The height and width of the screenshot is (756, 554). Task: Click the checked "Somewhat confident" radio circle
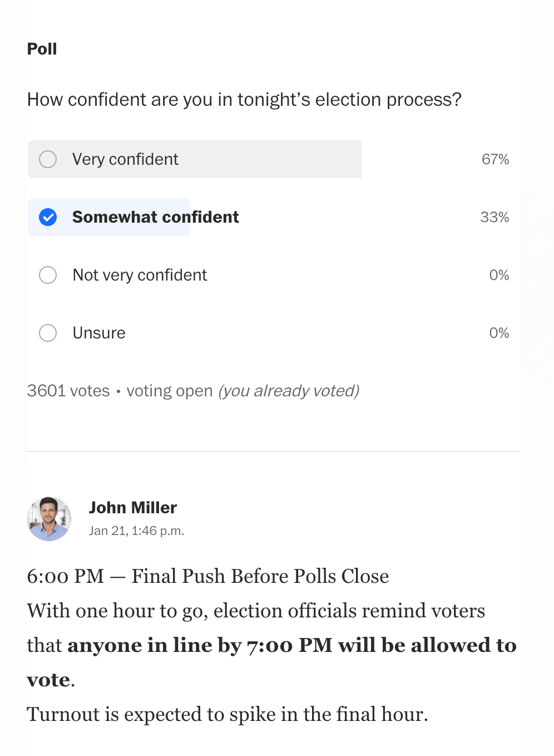[48, 217]
